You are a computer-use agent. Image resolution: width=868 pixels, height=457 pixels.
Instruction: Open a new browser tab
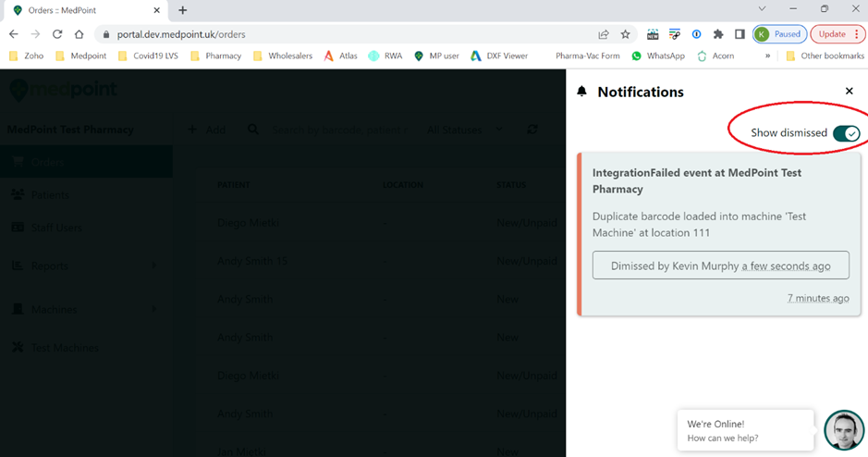click(183, 10)
